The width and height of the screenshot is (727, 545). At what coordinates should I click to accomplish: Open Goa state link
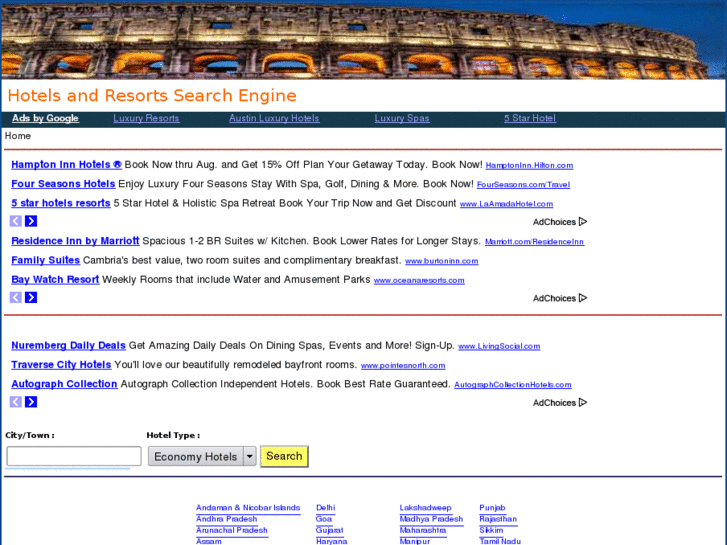[324, 519]
